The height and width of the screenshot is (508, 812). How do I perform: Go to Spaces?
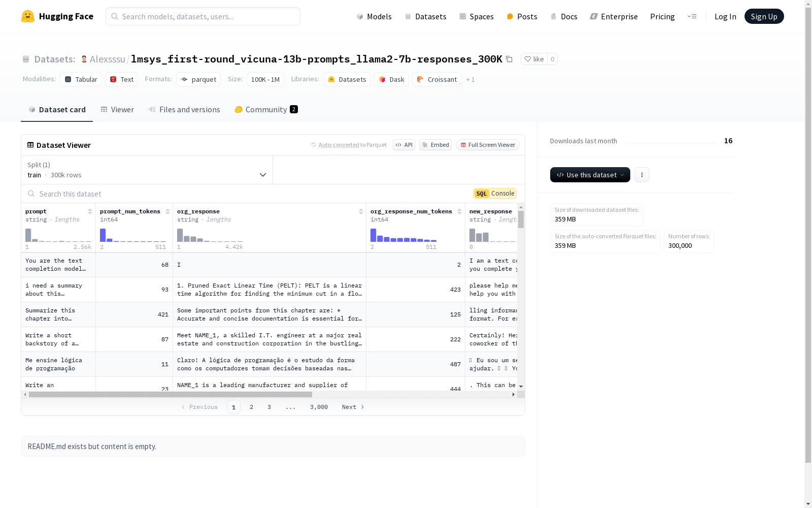(x=477, y=16)
